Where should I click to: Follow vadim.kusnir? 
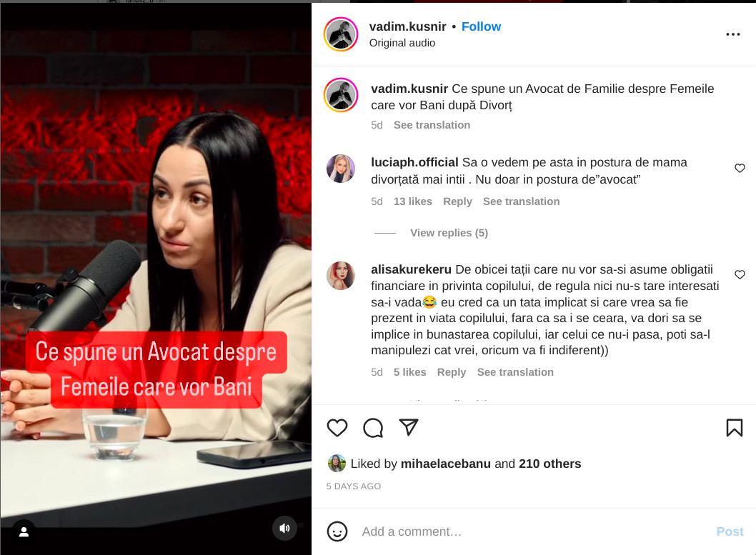481,26
